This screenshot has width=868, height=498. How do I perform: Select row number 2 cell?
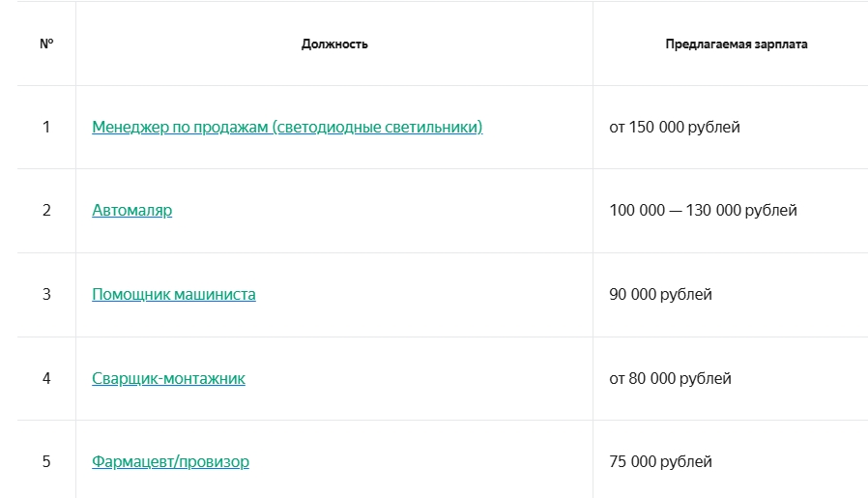(46, 210)
